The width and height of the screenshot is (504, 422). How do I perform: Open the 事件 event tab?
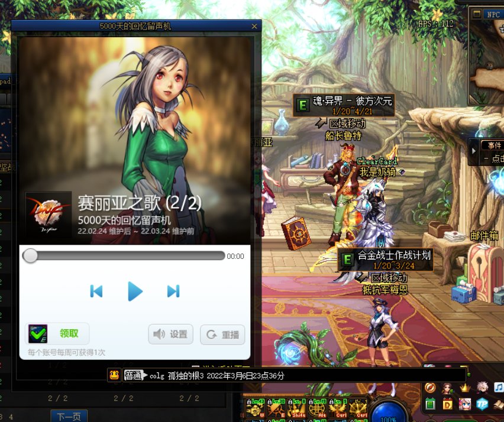point(494,145)
